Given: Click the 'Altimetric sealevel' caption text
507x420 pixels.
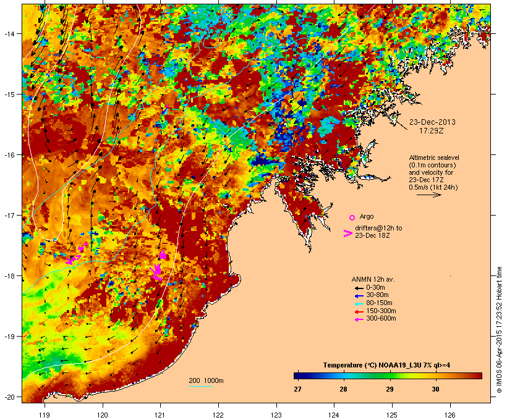Looking at the screenshot, I should point(434,157).
